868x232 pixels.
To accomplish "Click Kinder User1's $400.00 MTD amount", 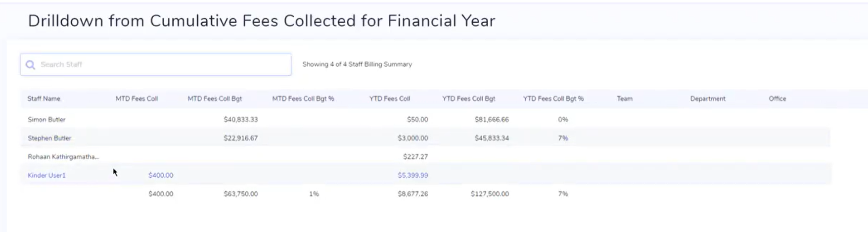I will coord(161,176).
